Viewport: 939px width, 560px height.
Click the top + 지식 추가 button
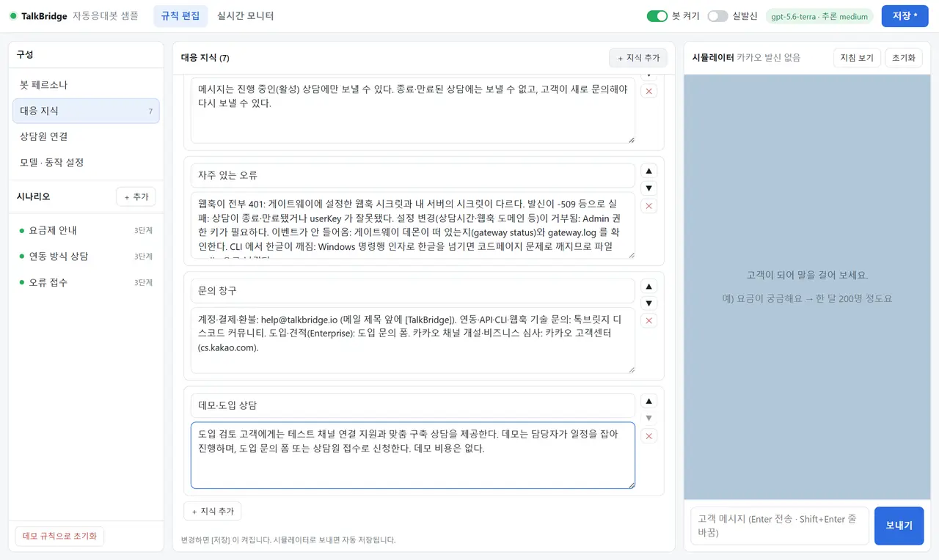pos(638,58)
